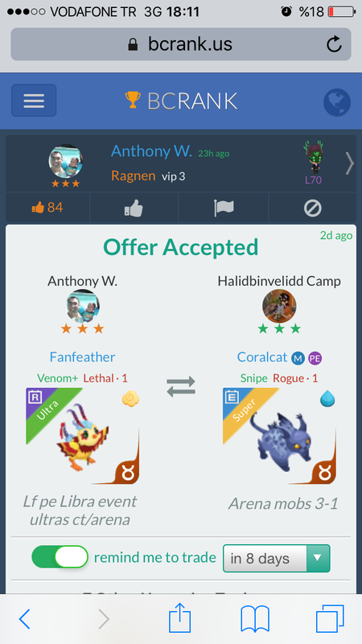Open the Coralcat monster link
362x644 pixels.
point(262,357)
